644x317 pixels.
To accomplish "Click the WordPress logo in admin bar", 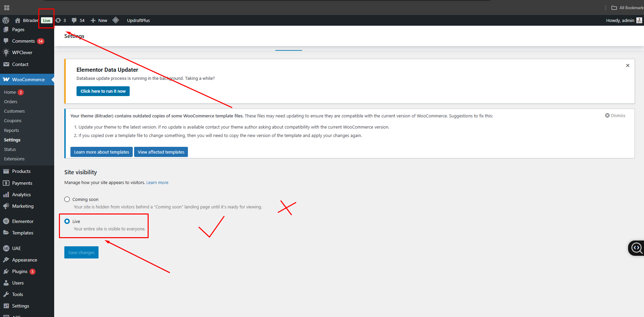I will (x=6, y=20).
